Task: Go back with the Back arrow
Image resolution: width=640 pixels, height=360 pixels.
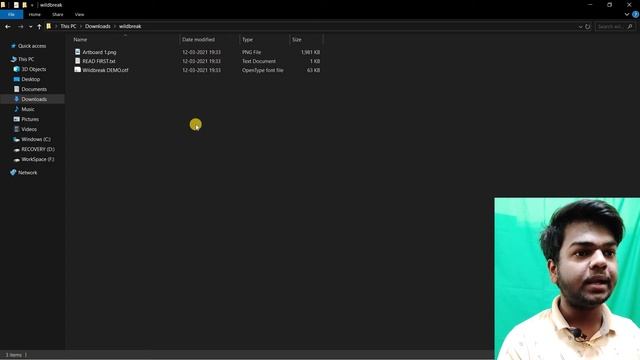Action: pos(8,27)
